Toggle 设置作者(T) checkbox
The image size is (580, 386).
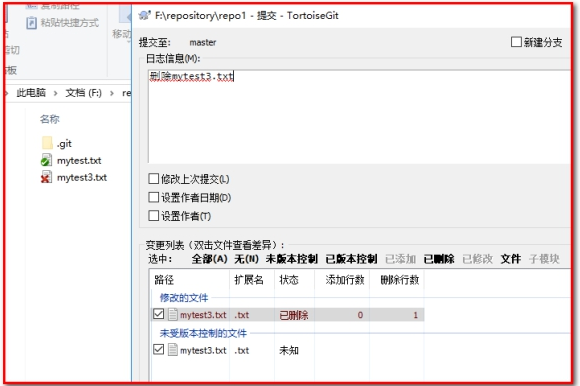(153, 216)
